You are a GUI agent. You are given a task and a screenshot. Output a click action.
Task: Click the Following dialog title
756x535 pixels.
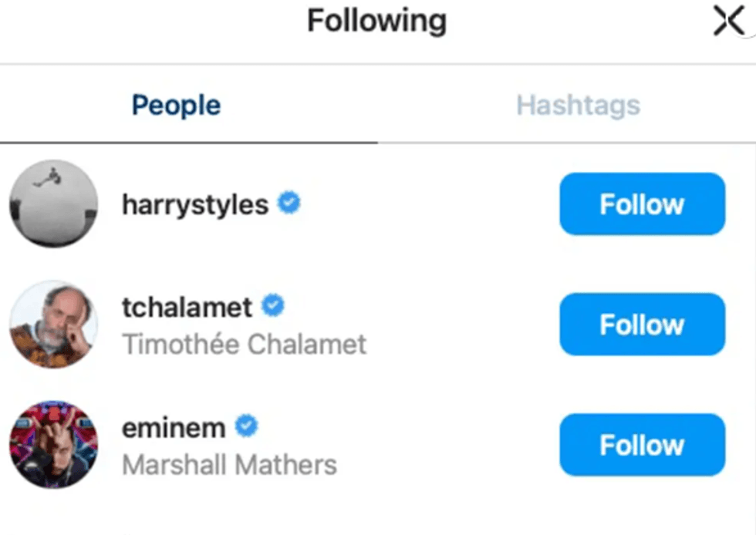[x=376, y=21]
